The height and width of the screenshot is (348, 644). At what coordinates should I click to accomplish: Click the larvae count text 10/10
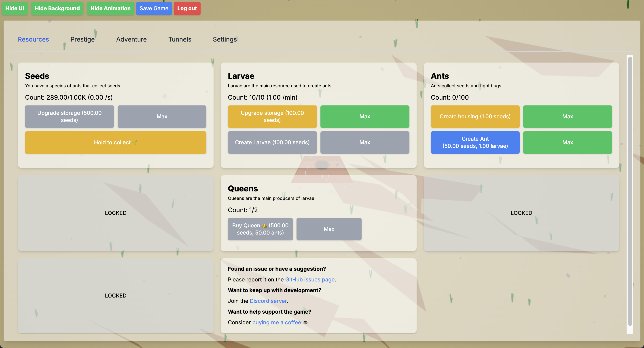pyautogui.click(x=257, y=97)
